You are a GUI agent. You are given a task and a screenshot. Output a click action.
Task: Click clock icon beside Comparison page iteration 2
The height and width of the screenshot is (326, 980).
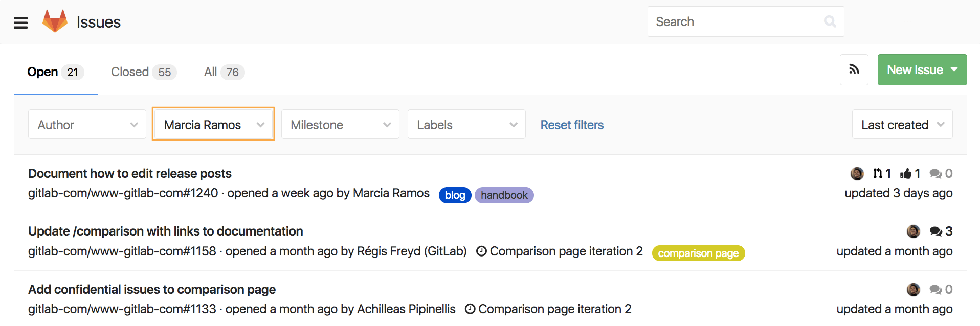pos(481,251)
